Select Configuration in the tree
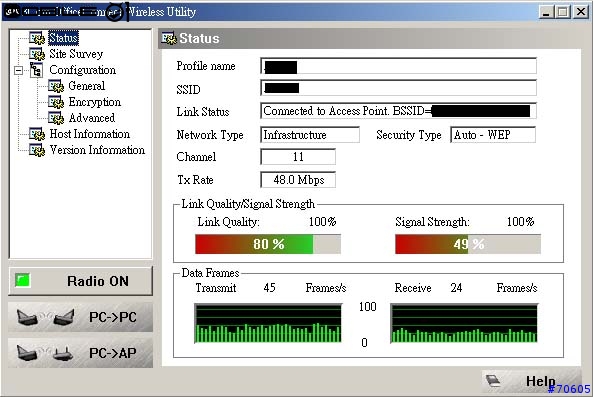Screen dimensions: 593x397 coord(82,70)
